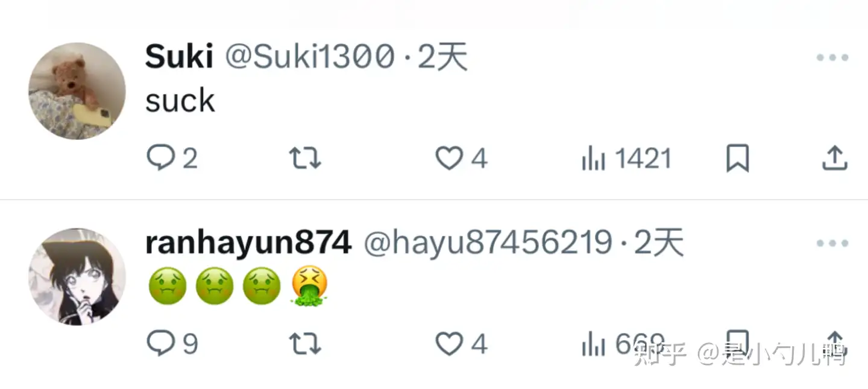868x389 pixels.
Task: Open @hayu87456219 handle link
Action: [488, 243]
